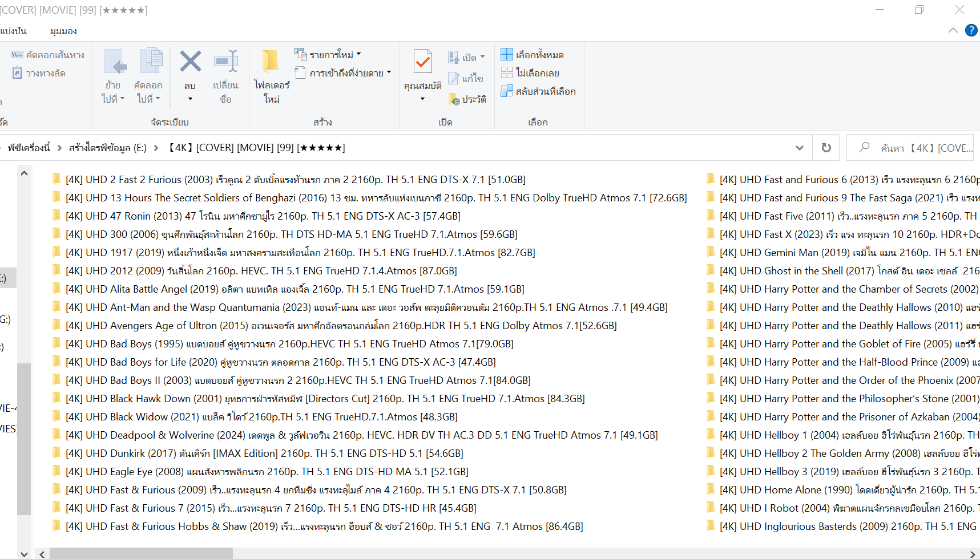This screenshot has width=980, height=559.
Task: Select the 47 Ronin (2013) folder name
Action: coord(263,216)
